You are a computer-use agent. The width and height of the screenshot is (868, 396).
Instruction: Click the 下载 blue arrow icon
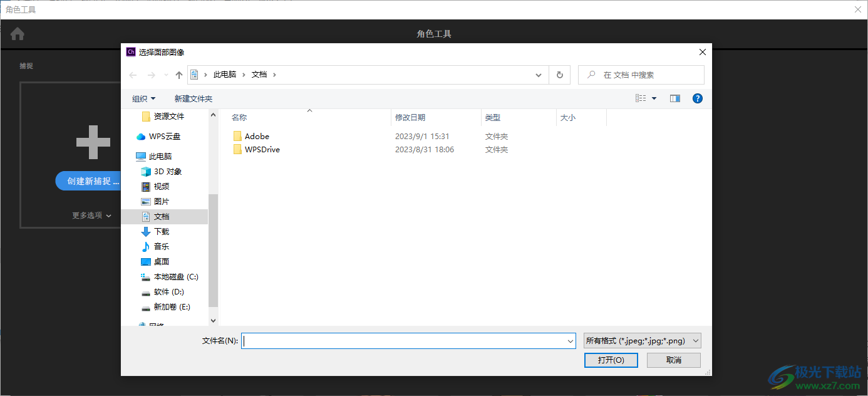pyautogui.click(x=146, y=232)
